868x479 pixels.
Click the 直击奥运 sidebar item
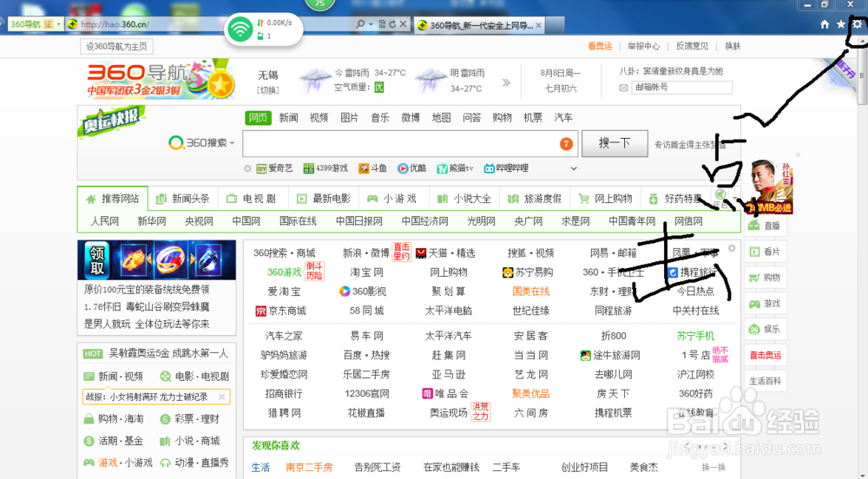click(765, 355)
